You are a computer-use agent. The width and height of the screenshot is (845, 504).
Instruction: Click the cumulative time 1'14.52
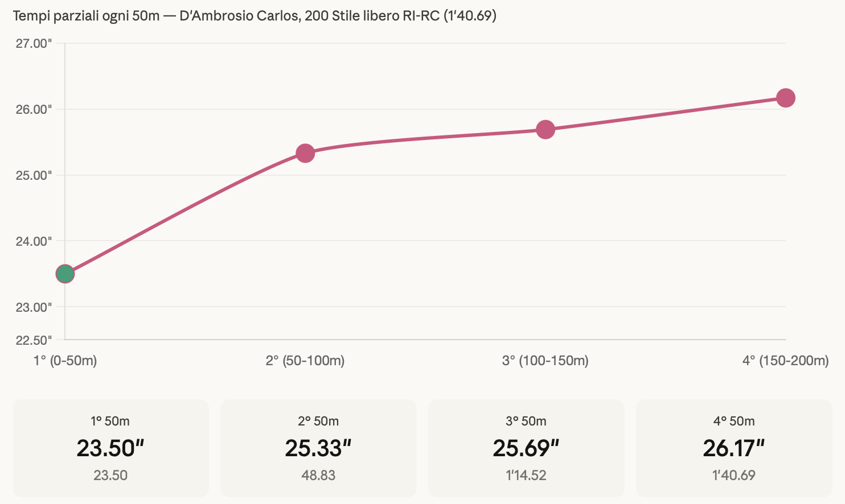526,475
